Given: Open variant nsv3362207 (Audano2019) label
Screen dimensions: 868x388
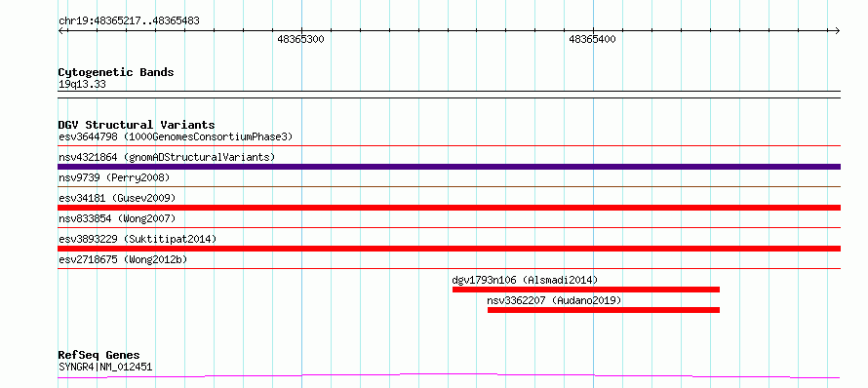Looking at the screenshot, I should pos(554,300).
